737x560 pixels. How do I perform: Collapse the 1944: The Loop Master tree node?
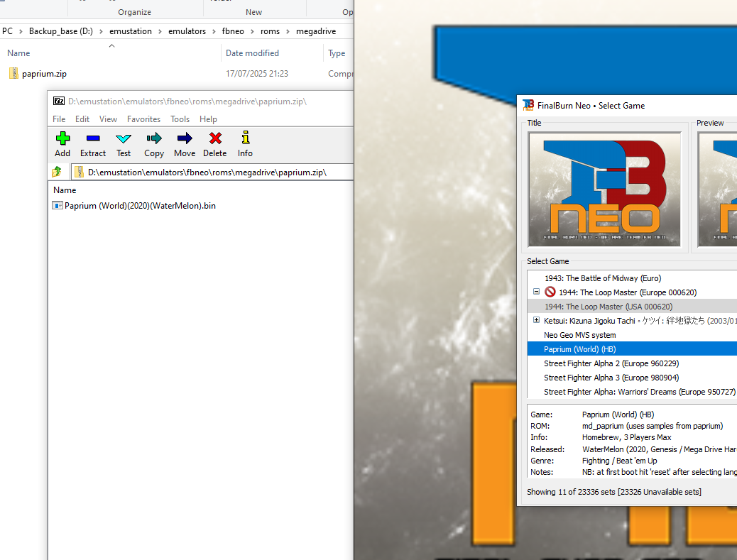pos(537,292)
